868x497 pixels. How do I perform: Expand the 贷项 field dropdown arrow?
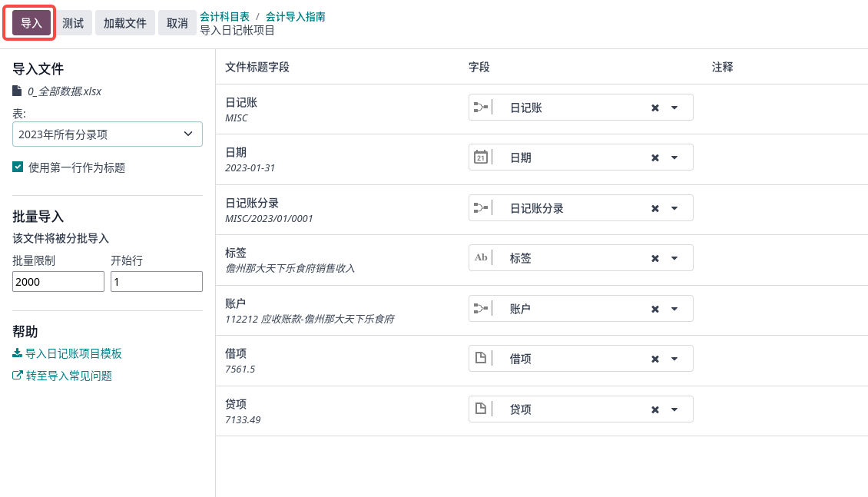coord(674,410)
